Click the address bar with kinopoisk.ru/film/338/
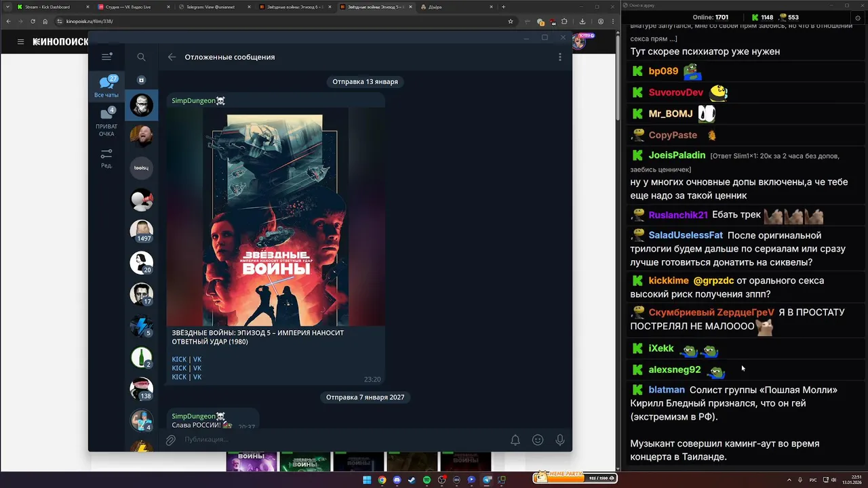868x488 pixels. point(285,21)
